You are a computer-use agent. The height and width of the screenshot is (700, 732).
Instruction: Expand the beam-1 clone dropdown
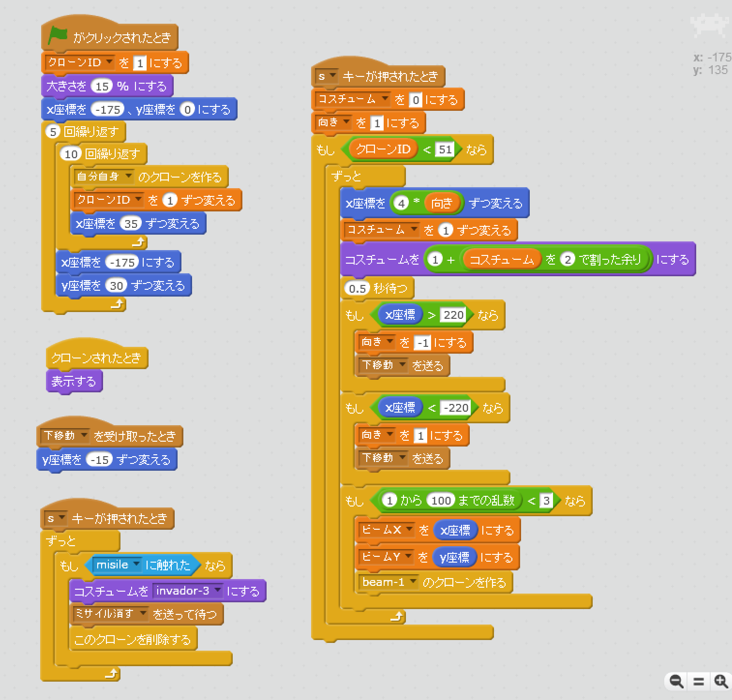click(x=413, y=582)
